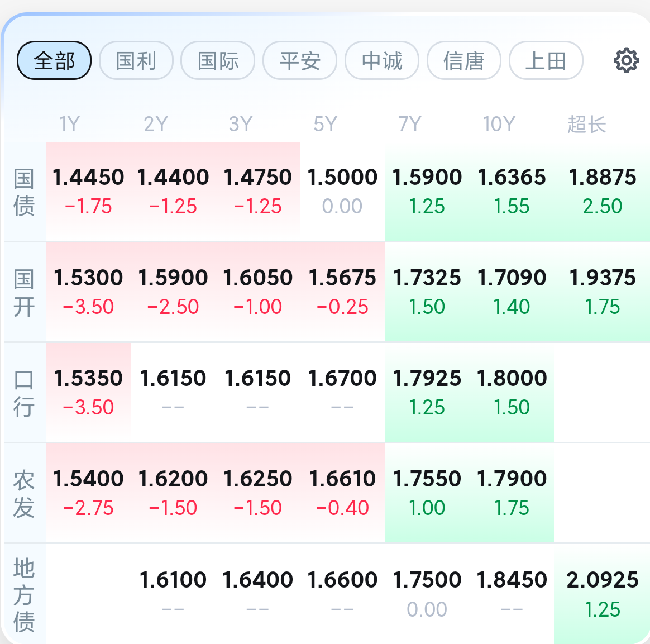
Task: Open 国开 5Y cell showing 1.5675
Action: (x=342, y=292)
